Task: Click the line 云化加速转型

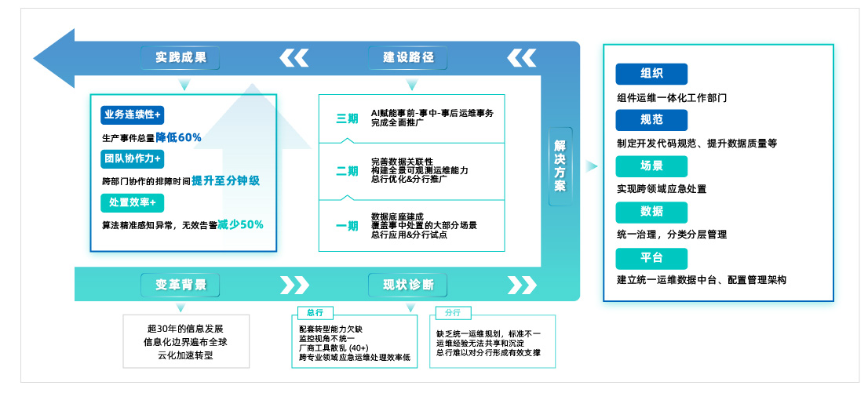Action: (x=185, y=355)
